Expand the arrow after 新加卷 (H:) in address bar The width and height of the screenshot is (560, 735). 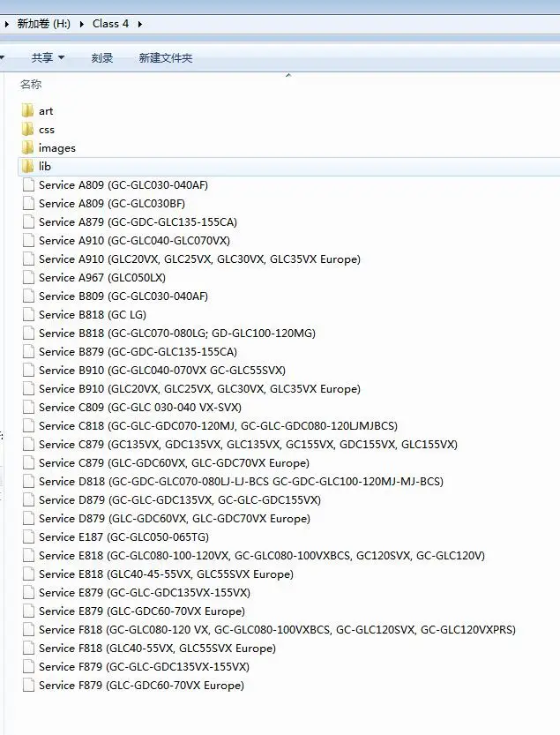pyautogui.click(x=81, y=24)
